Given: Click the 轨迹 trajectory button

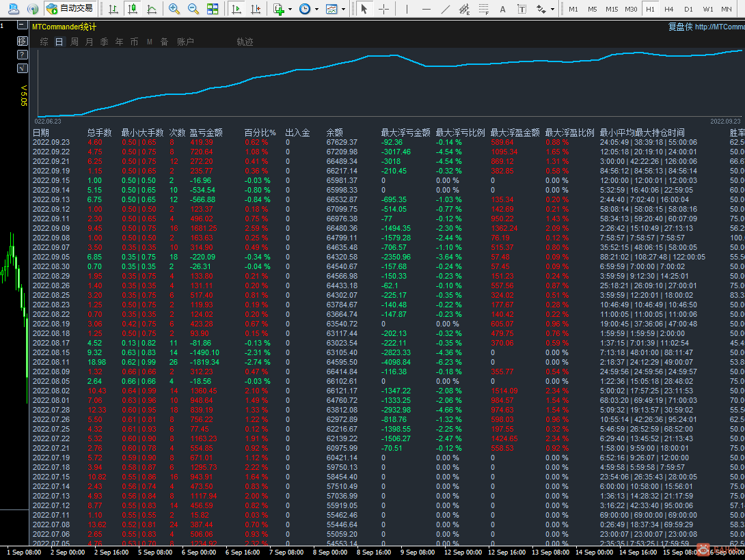Looking at the screenshot, I should point(245,42).
